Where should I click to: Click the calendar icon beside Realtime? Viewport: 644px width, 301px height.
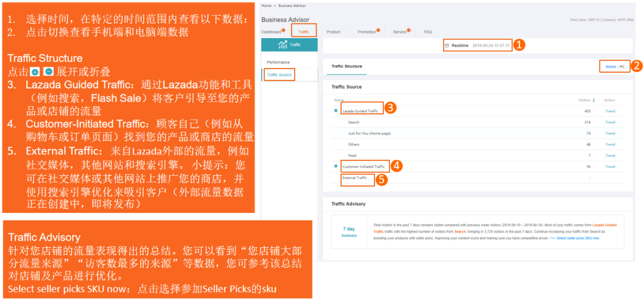coord(447,45)
